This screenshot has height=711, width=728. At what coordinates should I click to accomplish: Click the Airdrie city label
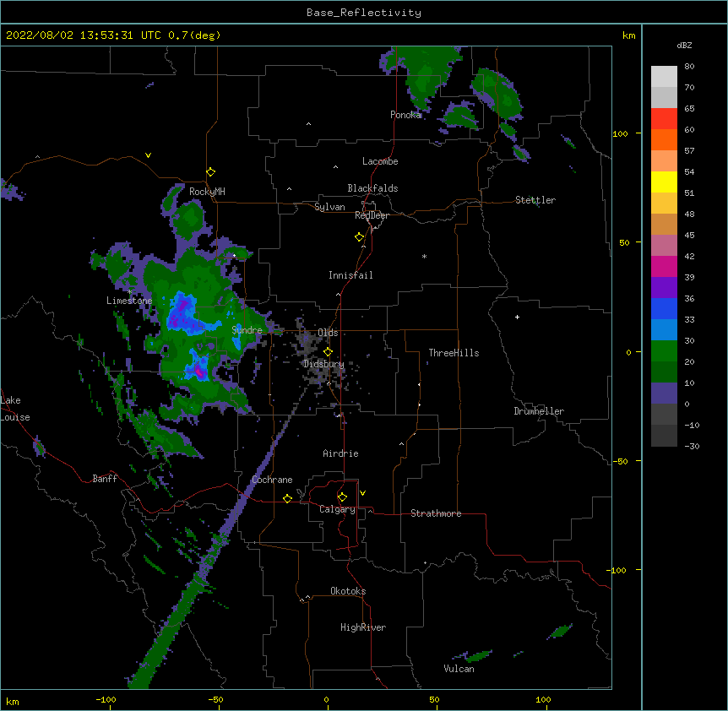pos(341,453)
